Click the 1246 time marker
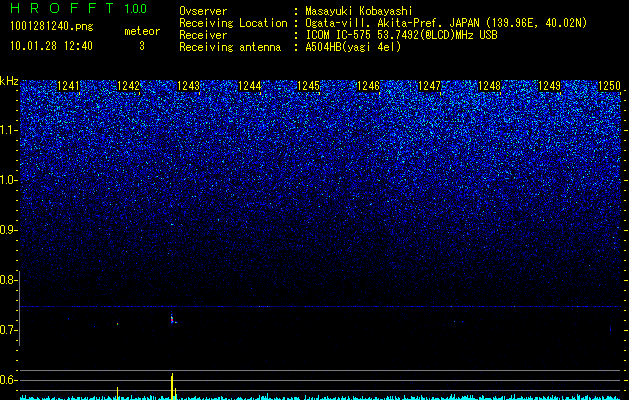This screenshot has height=400, width=629. tap(368, 86)
